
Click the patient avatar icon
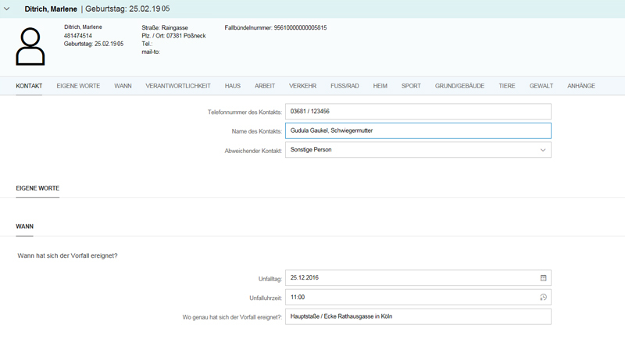pos(30,47)
